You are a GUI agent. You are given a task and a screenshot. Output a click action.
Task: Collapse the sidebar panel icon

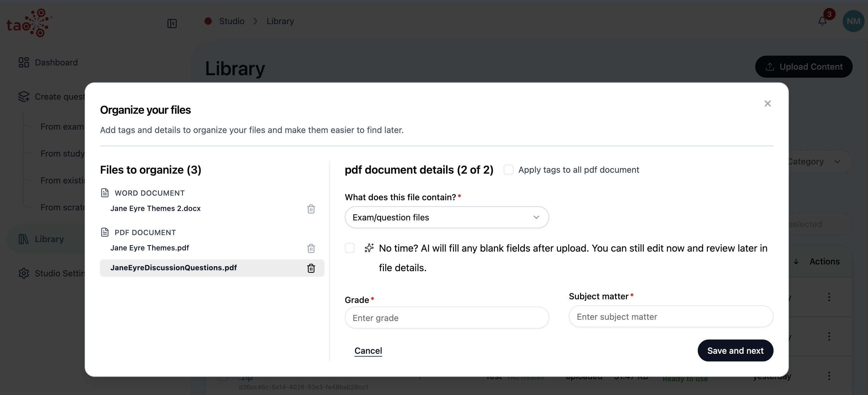click(172, 23)
